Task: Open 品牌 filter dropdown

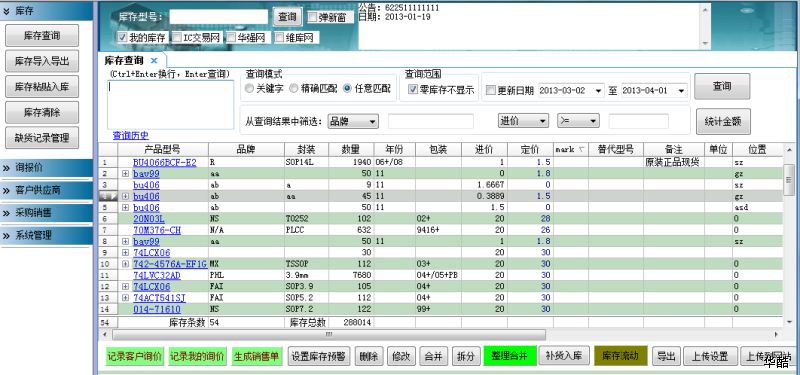Action: tap(353, 121)
